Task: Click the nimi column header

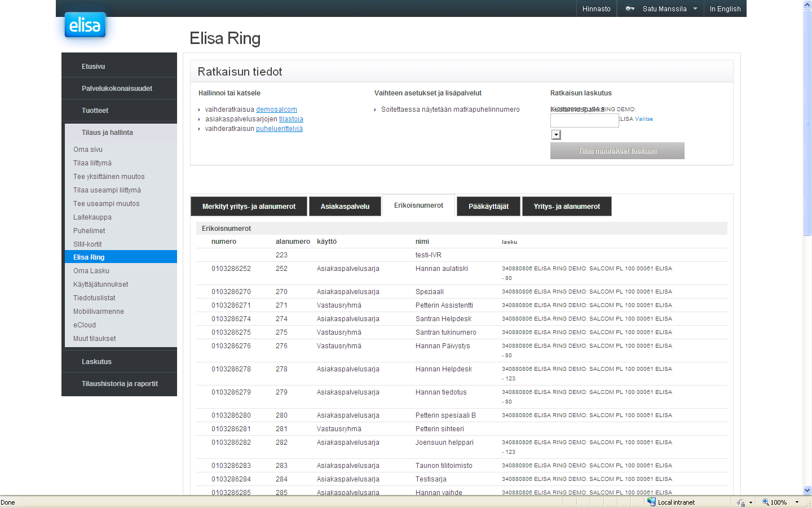Action: [x=422, y=241]
